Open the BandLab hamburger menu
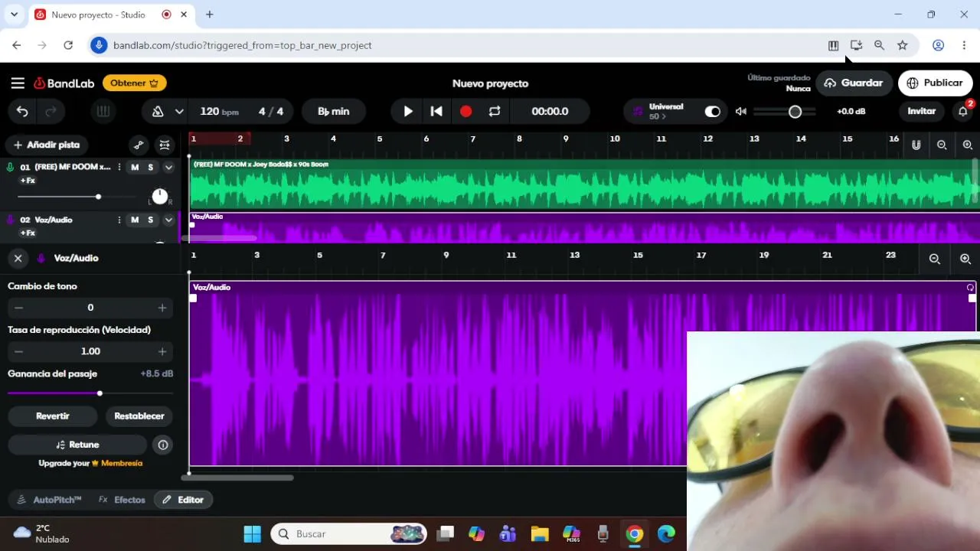Image resolution: width=980 pixels, height=551 pixels. coord(18,83)
